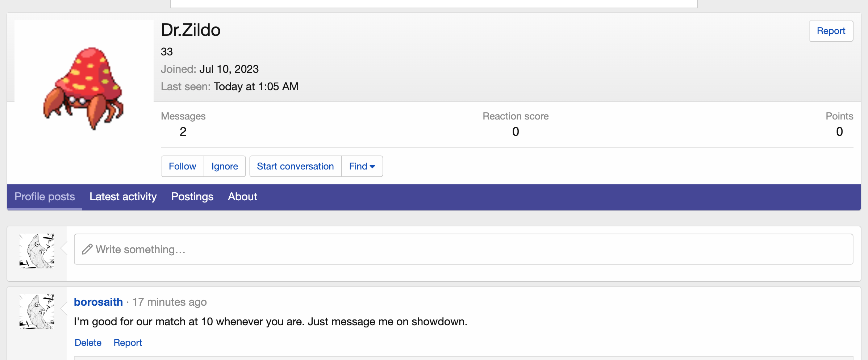Select the About tab

click(242, 197)
